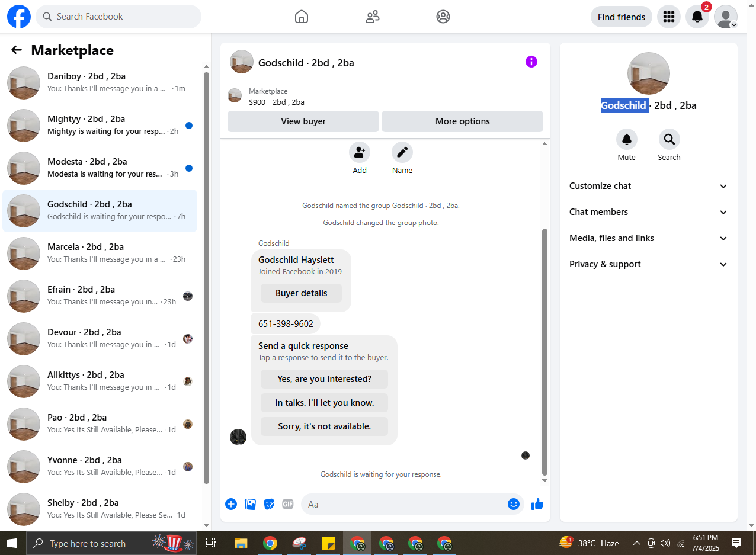Attach a photo with the image icon
The width and height of the screenshot is (756, 555).
(251, 504)
